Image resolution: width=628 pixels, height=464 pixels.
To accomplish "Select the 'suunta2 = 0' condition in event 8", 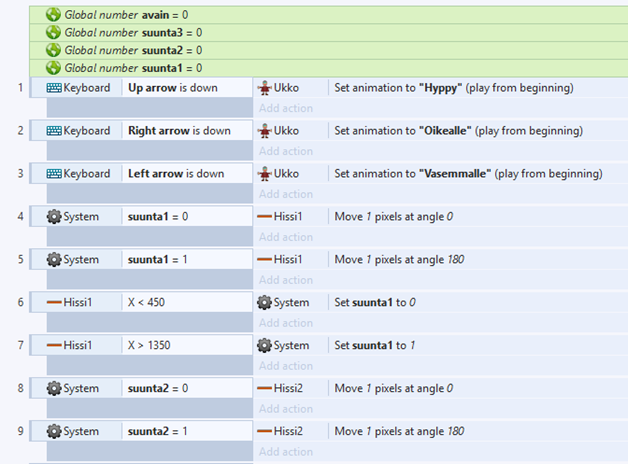I will [158, 389].
